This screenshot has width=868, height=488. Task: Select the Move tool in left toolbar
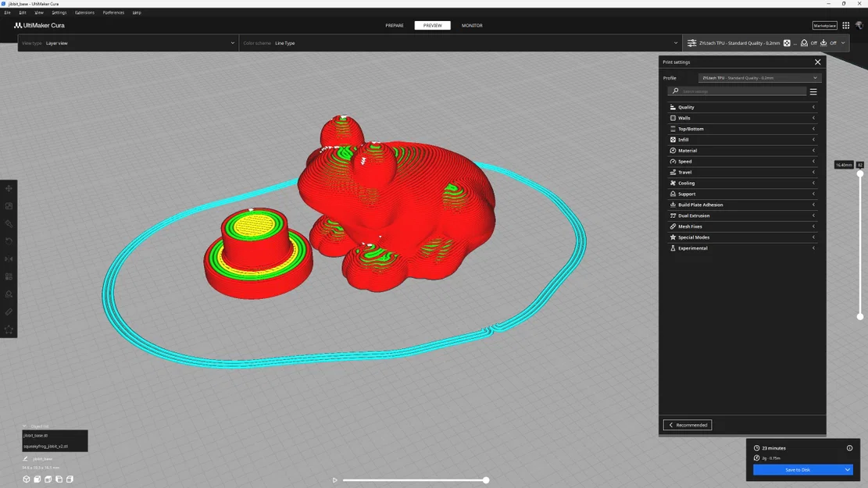pos(9,189)
